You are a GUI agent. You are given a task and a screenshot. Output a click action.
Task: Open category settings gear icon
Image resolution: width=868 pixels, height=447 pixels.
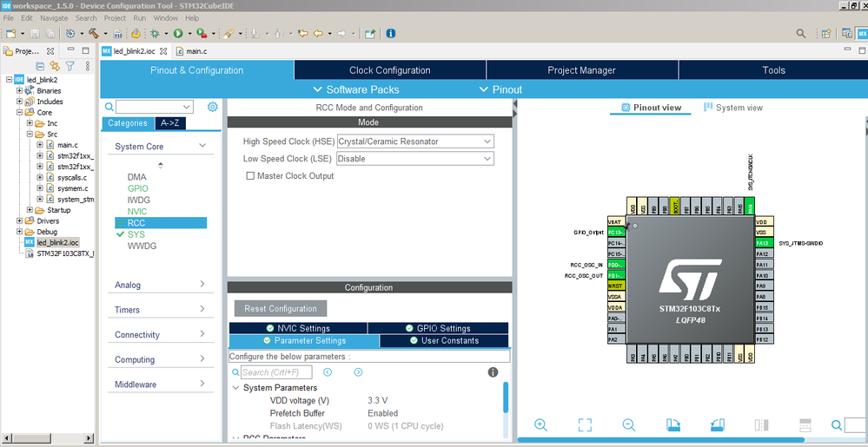(x=213, y=107)
